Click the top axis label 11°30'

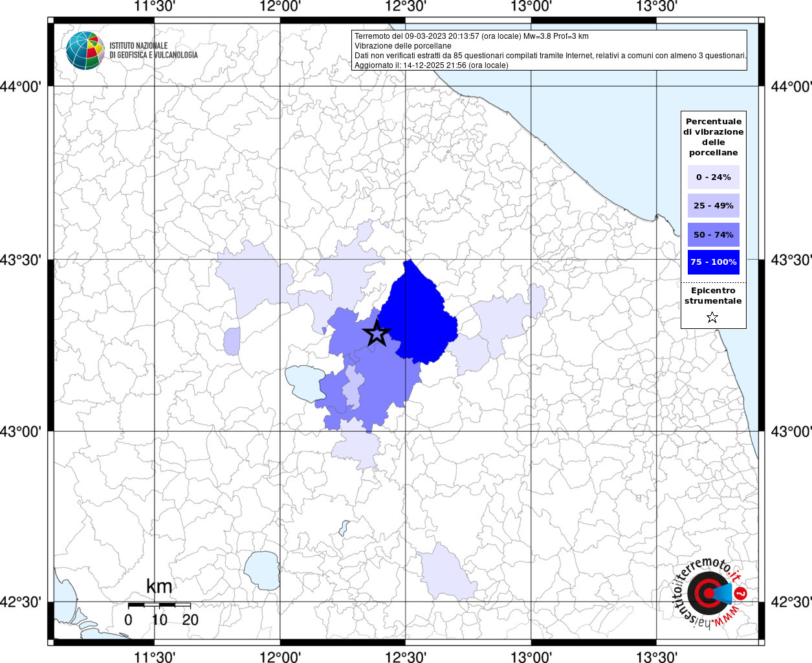pyautogui.click(x=155, y=7)
